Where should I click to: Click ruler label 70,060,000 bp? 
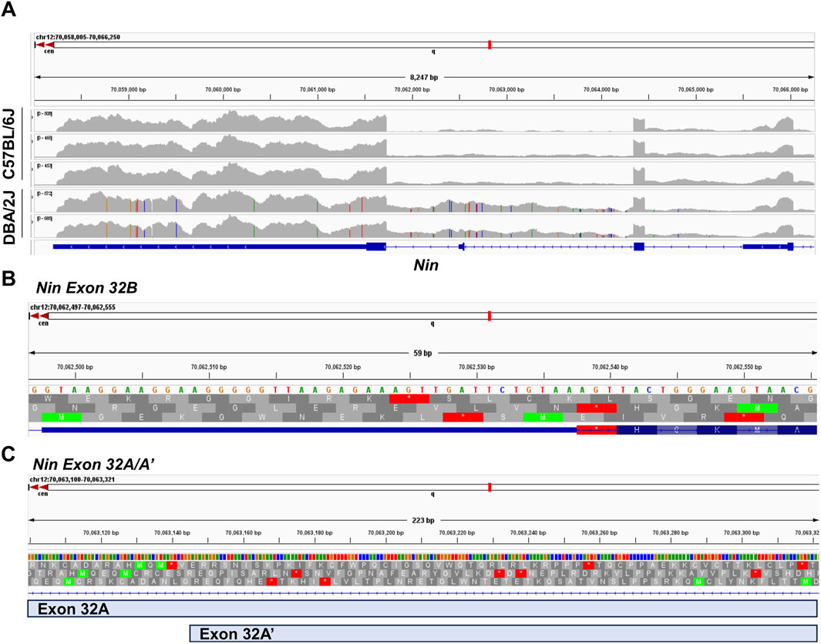pyautogui.click(x=223, y=89)
